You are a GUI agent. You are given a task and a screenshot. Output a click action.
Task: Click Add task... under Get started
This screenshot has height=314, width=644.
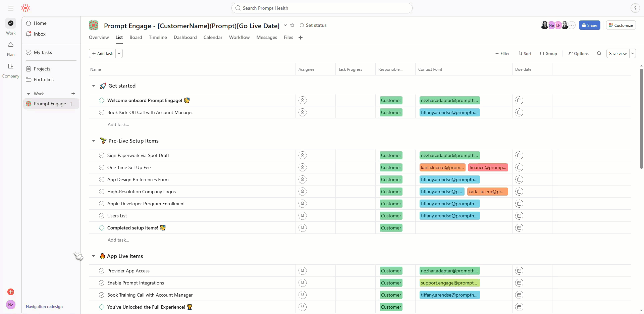118,124
